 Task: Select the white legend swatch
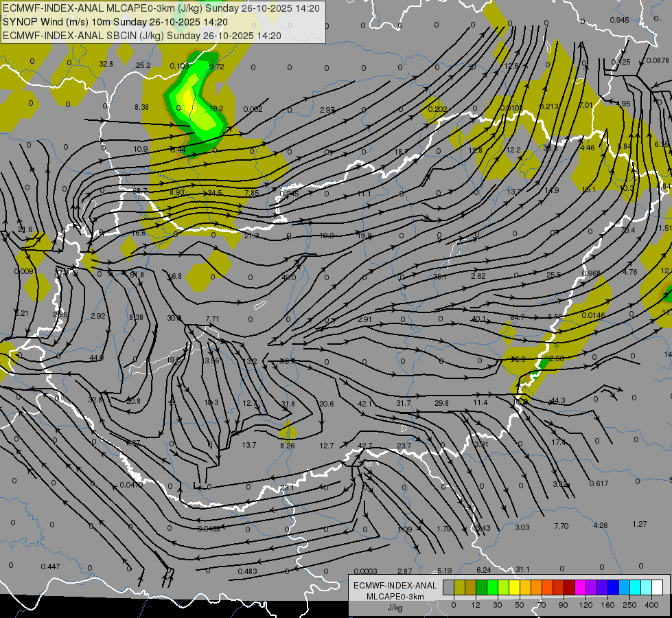click(658, 587)
